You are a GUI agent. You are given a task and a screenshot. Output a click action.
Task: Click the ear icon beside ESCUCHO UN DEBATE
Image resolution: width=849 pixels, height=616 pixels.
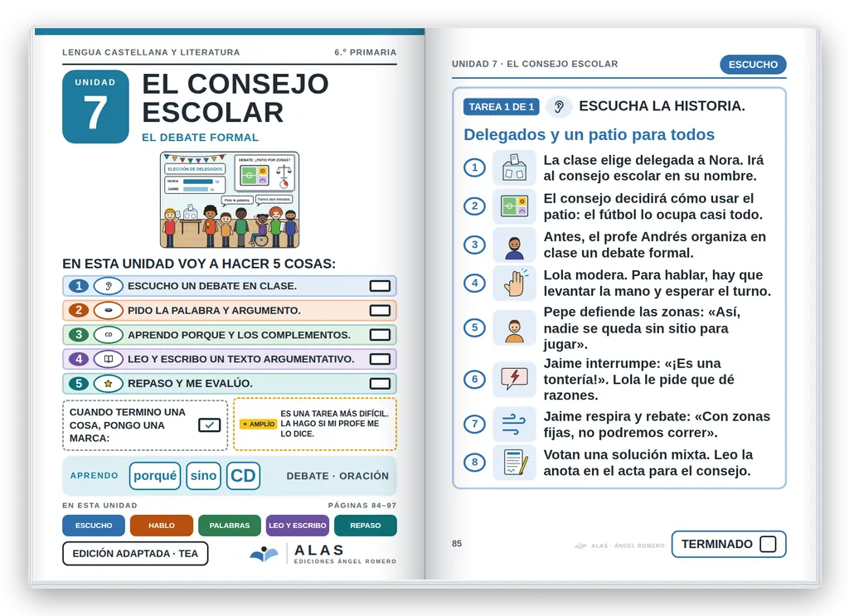click(x=109, y=286)
